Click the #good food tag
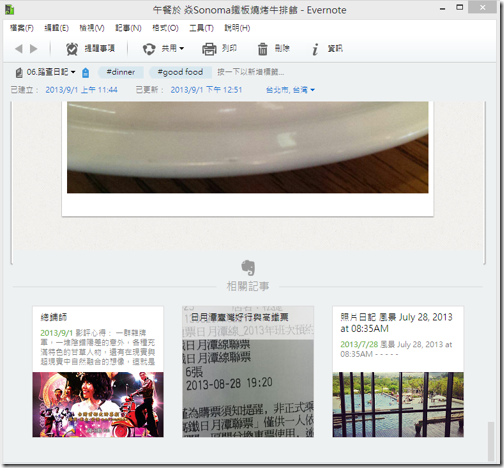 point(180,72)
